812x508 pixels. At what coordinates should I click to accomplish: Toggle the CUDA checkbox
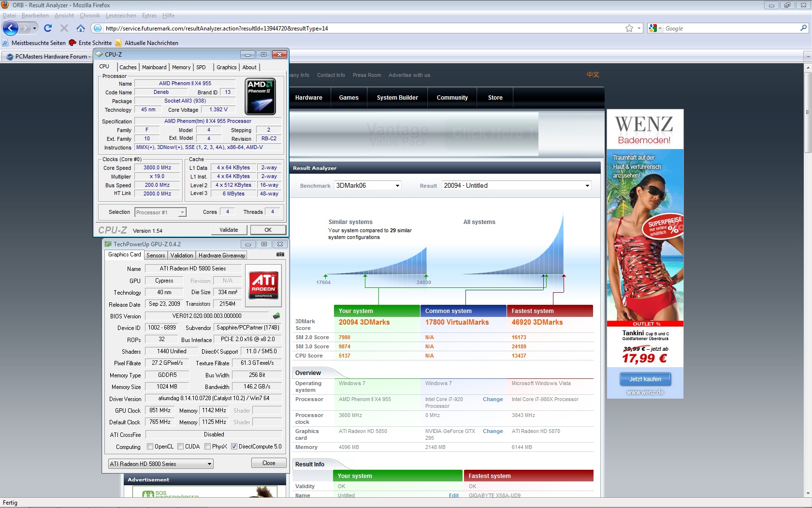[x=180, y=447]
